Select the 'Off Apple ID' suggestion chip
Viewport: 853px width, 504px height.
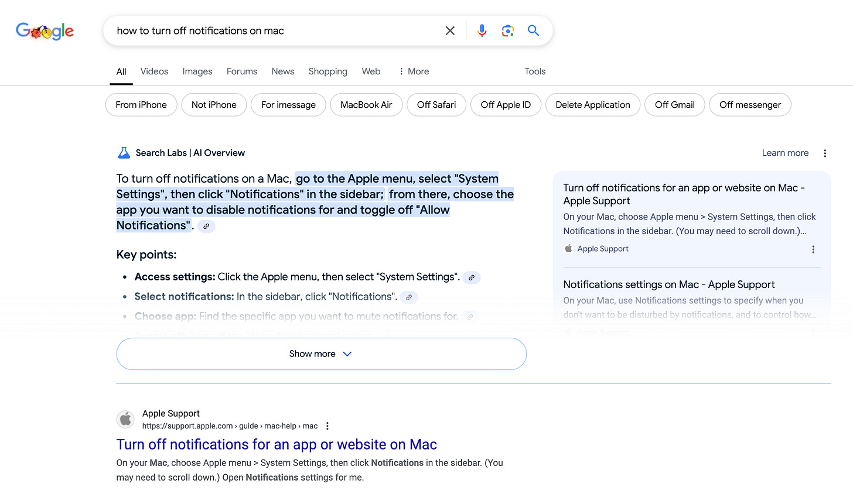pyautogui.click(x=506, y=105)
